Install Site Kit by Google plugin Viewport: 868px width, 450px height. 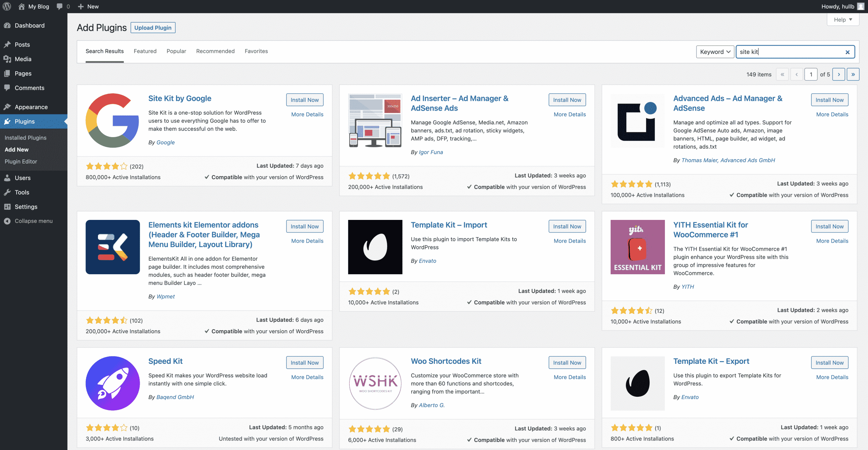304,100
